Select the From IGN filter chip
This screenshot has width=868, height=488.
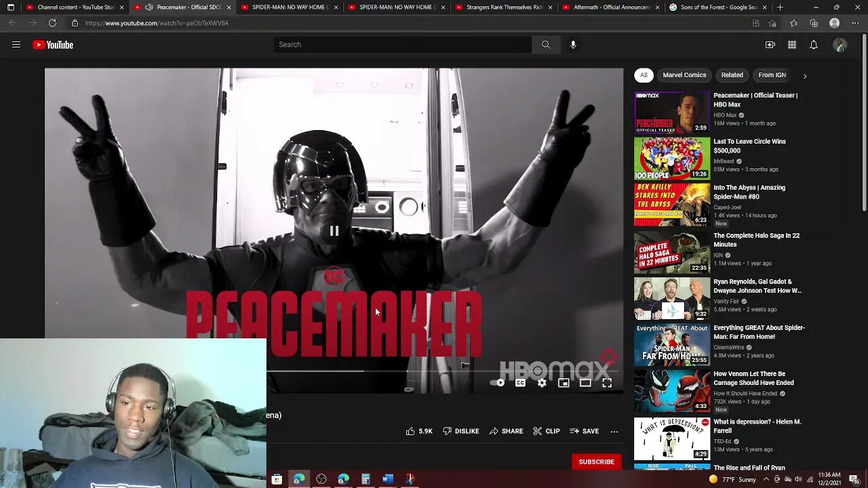(772, 75)
